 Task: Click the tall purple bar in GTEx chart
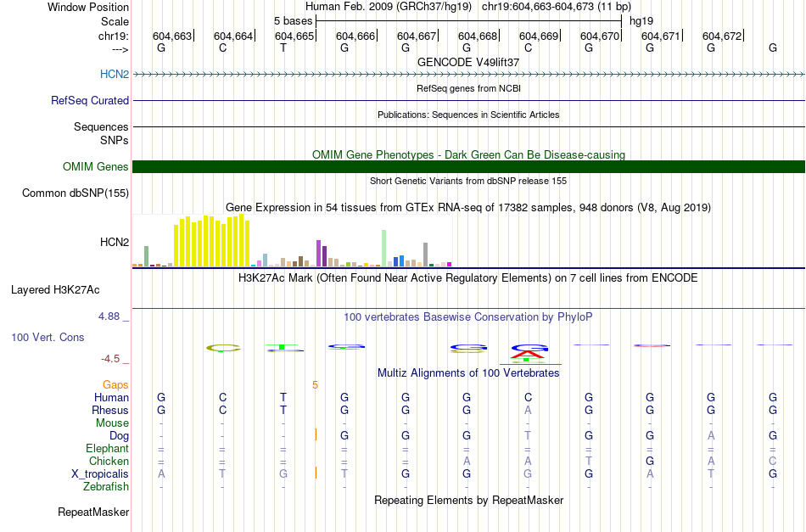(x=320, y=253)
